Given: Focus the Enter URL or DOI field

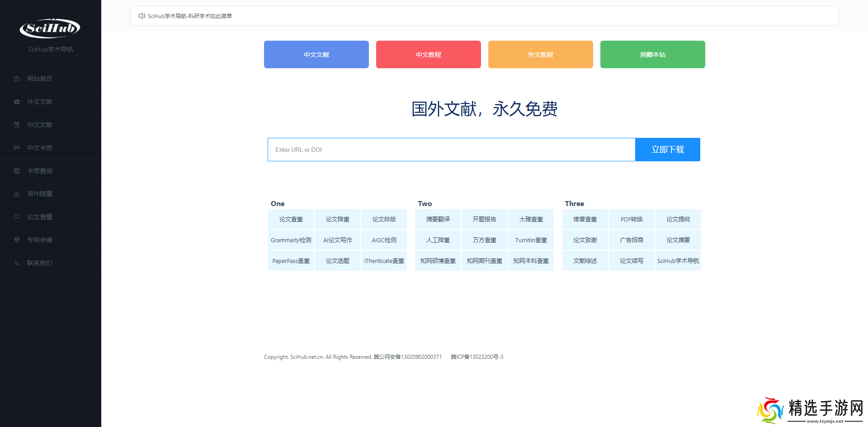Looking at the screenshot, I should (451, 150).
